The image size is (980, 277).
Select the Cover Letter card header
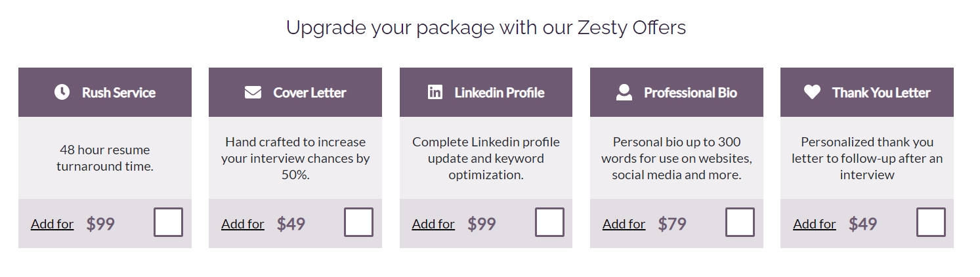pos(295,92)
